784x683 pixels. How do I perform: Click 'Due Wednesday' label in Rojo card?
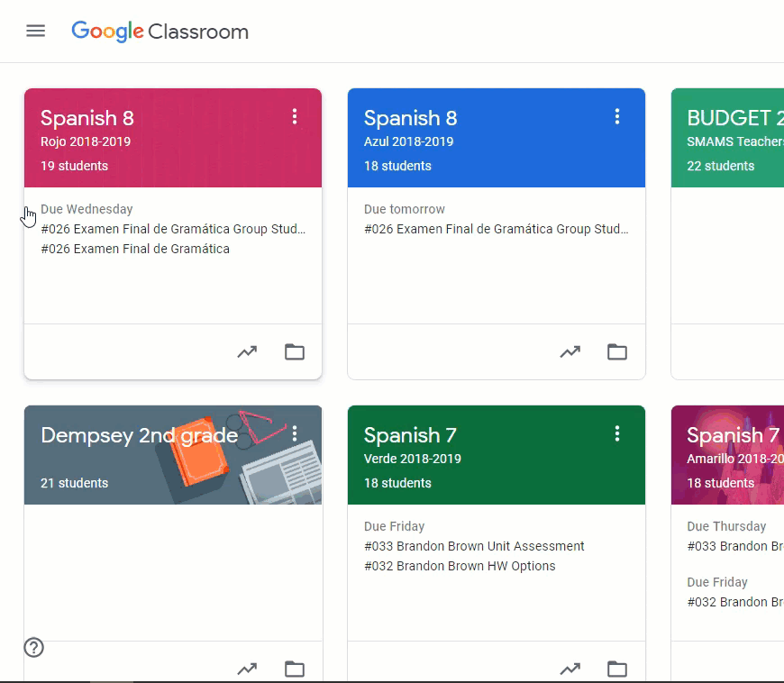87,209
